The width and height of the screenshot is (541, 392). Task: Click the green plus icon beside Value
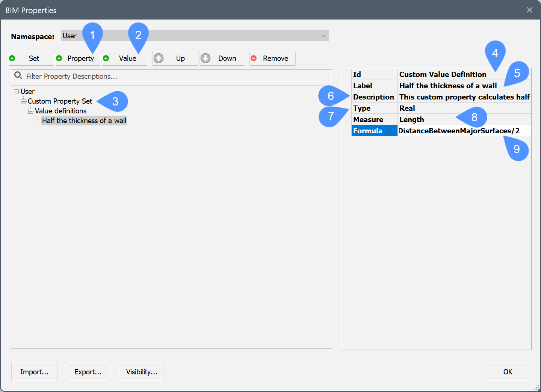(x=106, y=58)
